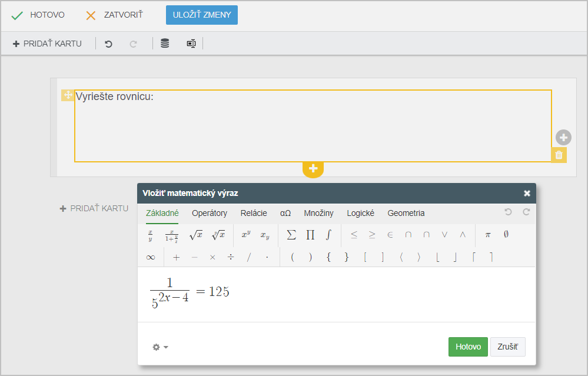The height and width of the screenshot is (376, 588).
Task: Click the Zrušiť button
Action: coord(508,347)
